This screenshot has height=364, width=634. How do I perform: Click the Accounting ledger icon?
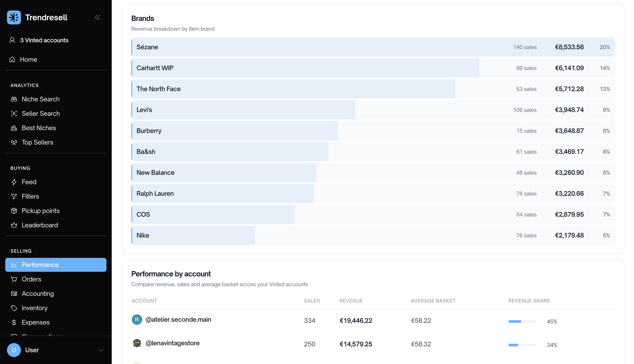coord(14,294)
